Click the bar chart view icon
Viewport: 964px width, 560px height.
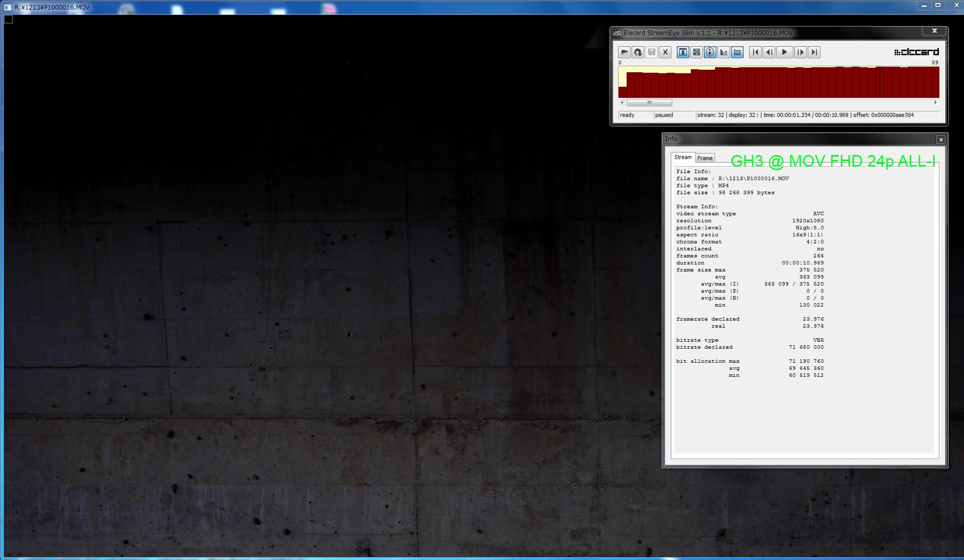coord(724,52)
